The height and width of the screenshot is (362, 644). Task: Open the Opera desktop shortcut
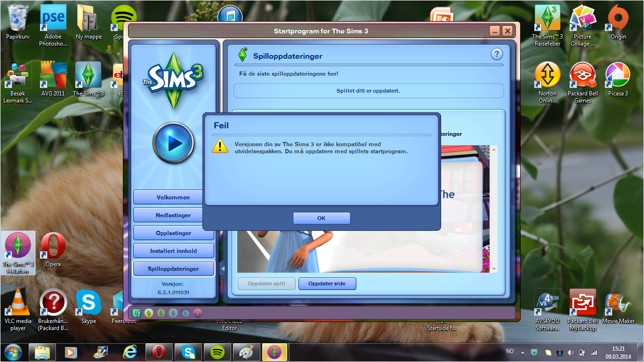(x=53, y=250)
